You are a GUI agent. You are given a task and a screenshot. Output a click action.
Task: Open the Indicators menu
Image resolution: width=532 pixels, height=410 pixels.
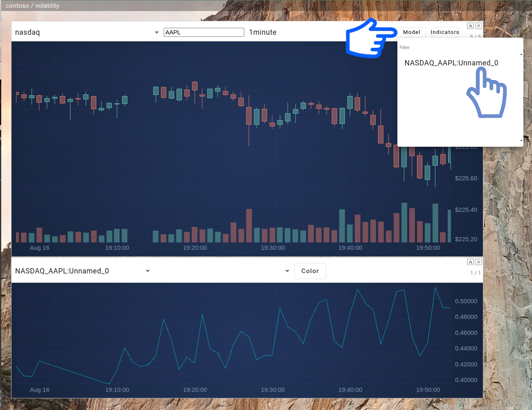444,32
